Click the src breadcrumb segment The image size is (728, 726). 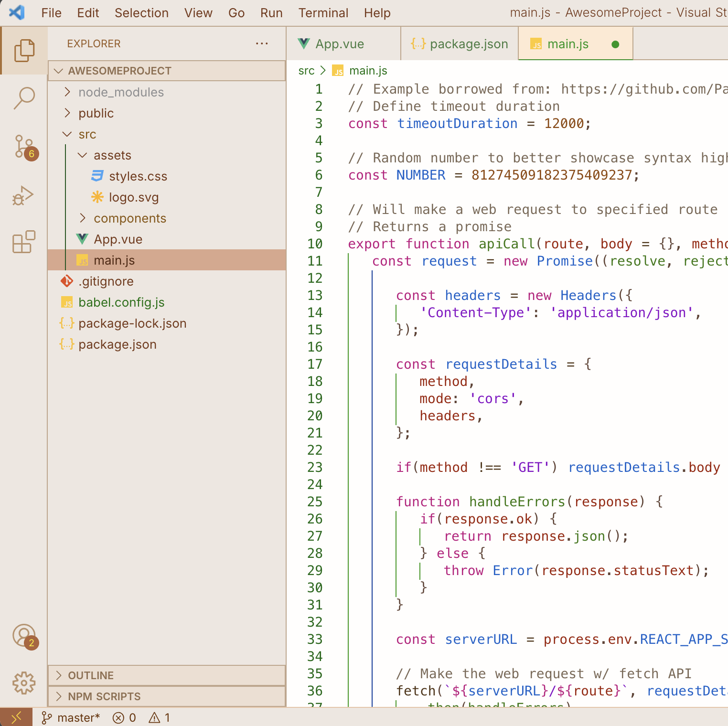(307, 71)
